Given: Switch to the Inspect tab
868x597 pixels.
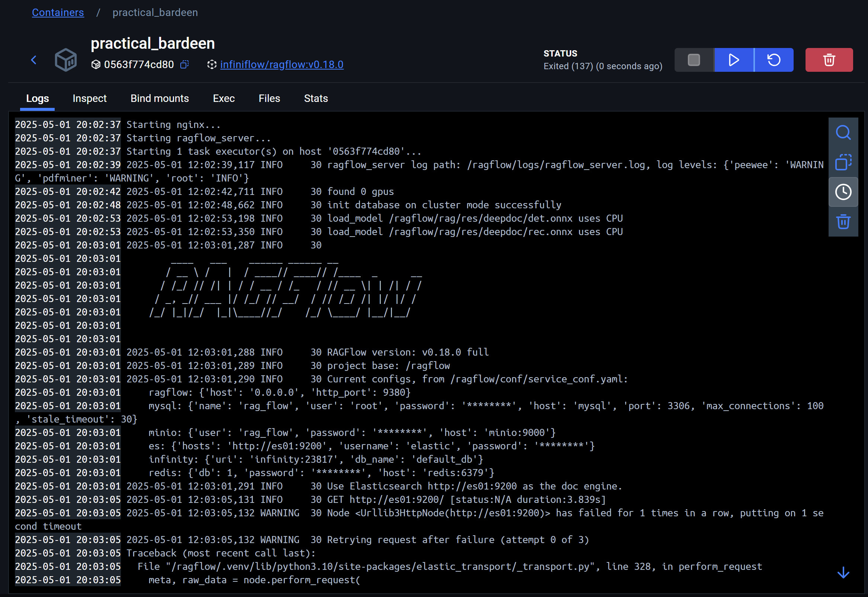Looking at the screenshot, I should point(89,98).
